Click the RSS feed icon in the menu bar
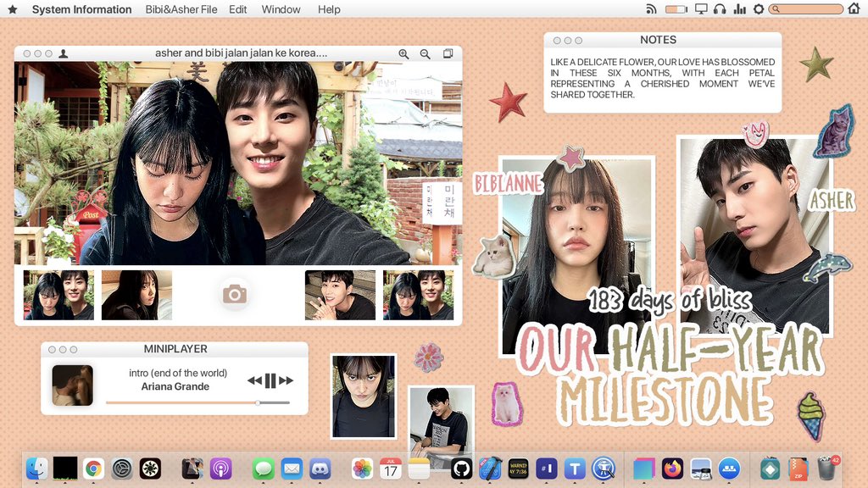868x488 pixels. (x=652, y=8)
